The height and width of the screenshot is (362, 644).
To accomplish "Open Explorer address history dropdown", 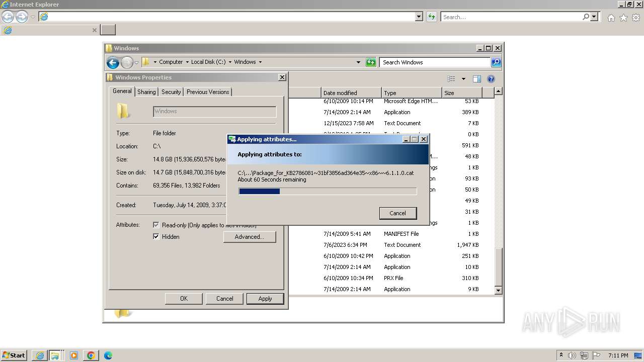I will (x=358, y=62).
